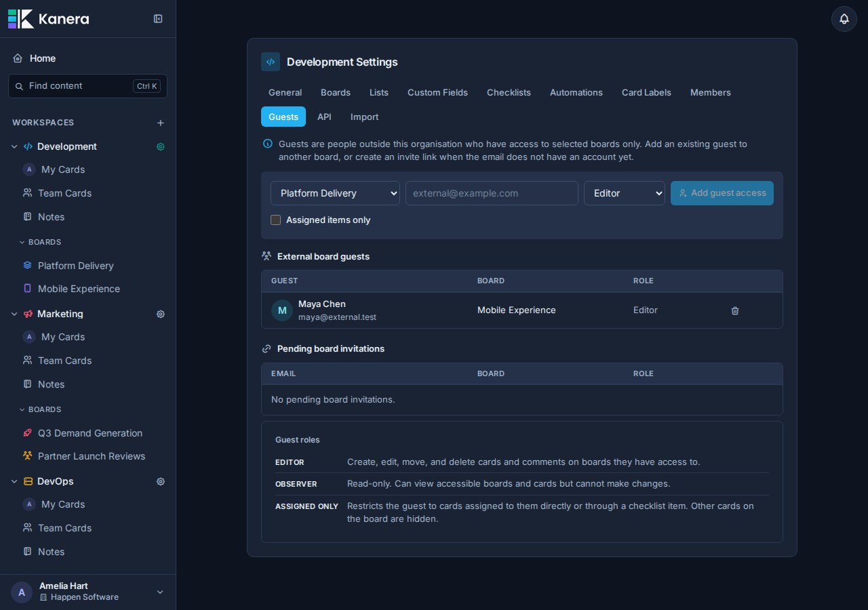868x610 pixels.
Task: Open the Checklists tab
Action: point(509,92)
